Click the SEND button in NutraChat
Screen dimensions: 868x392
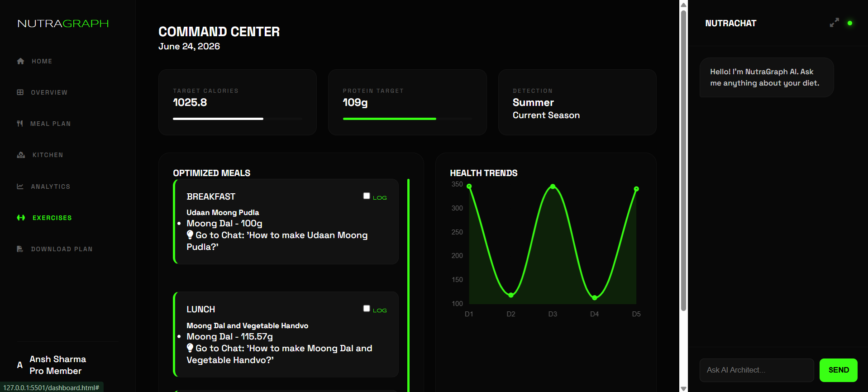(838, 370)
